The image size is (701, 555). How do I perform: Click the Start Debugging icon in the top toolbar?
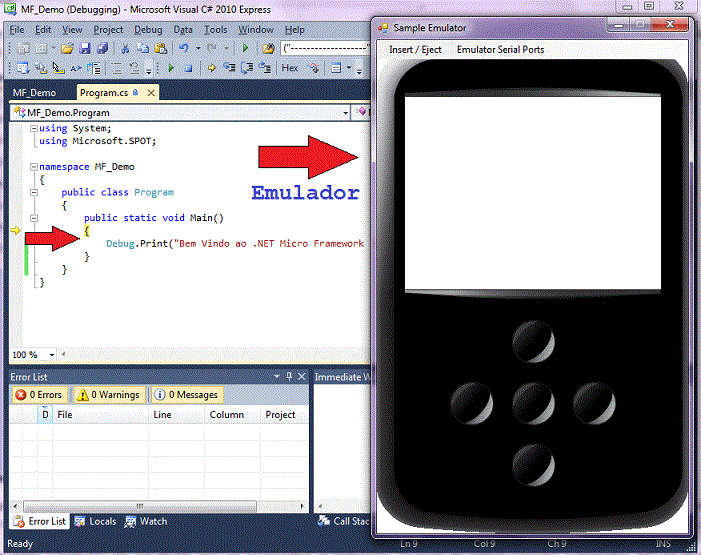click(245, 48)
